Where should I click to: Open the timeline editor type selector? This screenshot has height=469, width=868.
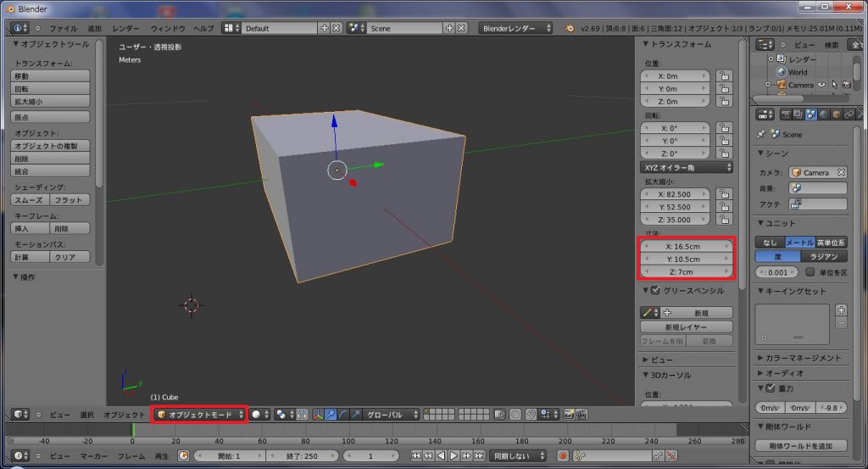click(x=20, y=455)
